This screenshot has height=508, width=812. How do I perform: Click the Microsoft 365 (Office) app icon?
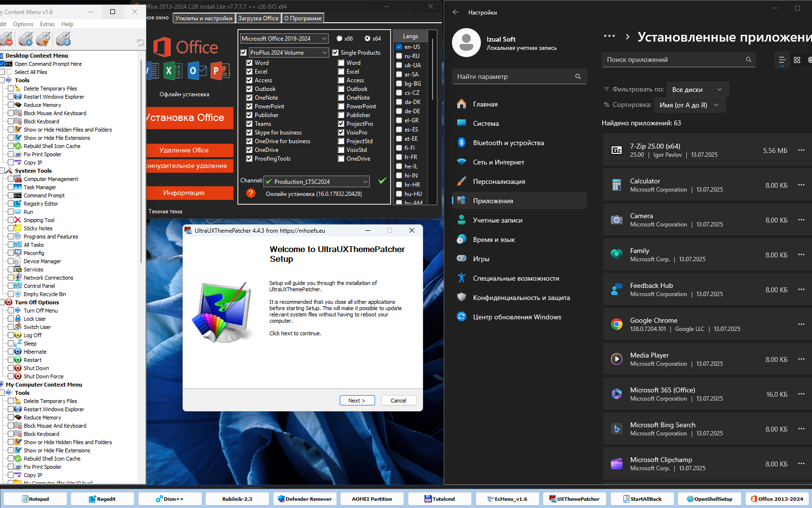(x=617, y=394)
